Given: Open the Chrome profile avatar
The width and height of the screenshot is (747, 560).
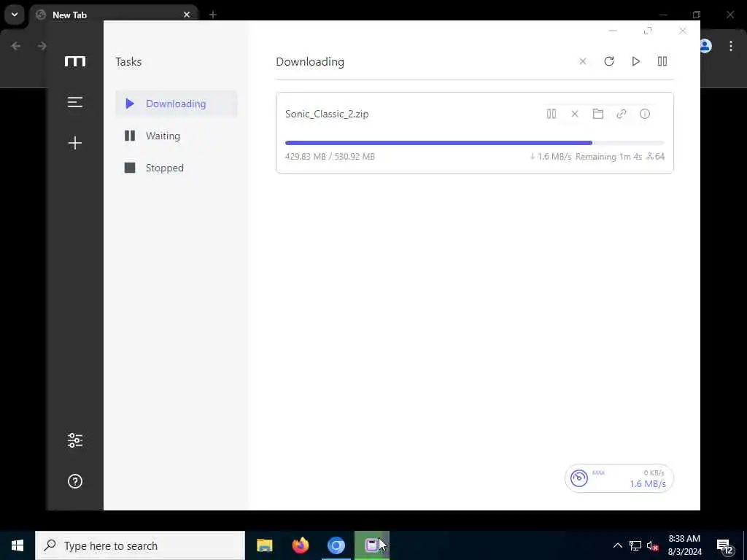Looking at the screenshot, I should (x=705, y=46).
